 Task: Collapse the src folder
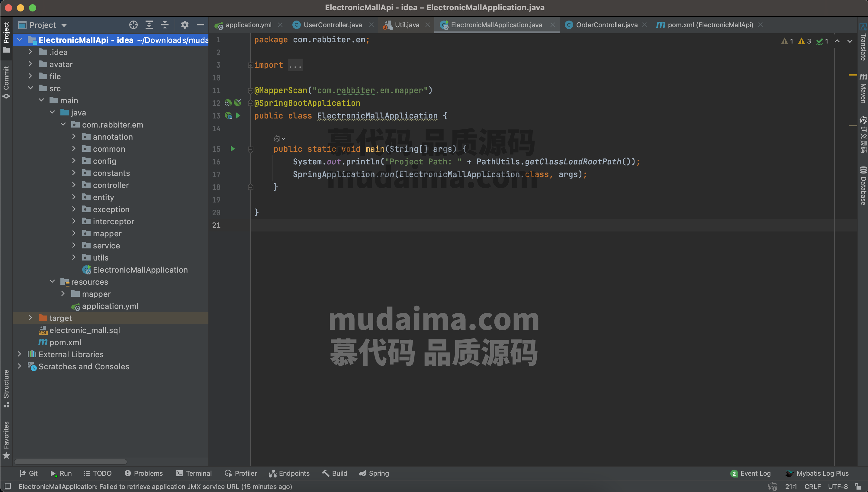[x=31, y=88]
